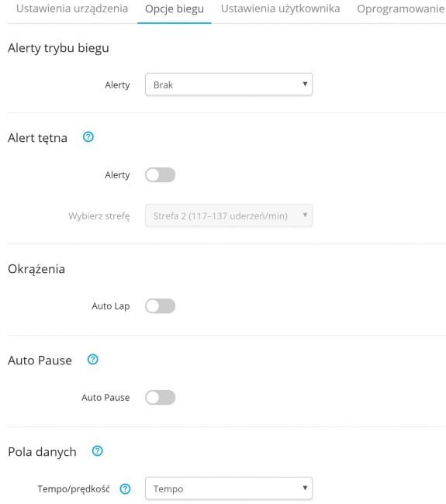This screenshot has width=446, height=504.
Task: Open the Tempo/prędkość dropdown
Action: (x=229, y=488)
